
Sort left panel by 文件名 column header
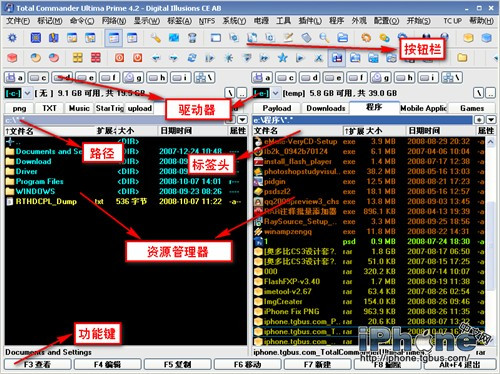49,131
